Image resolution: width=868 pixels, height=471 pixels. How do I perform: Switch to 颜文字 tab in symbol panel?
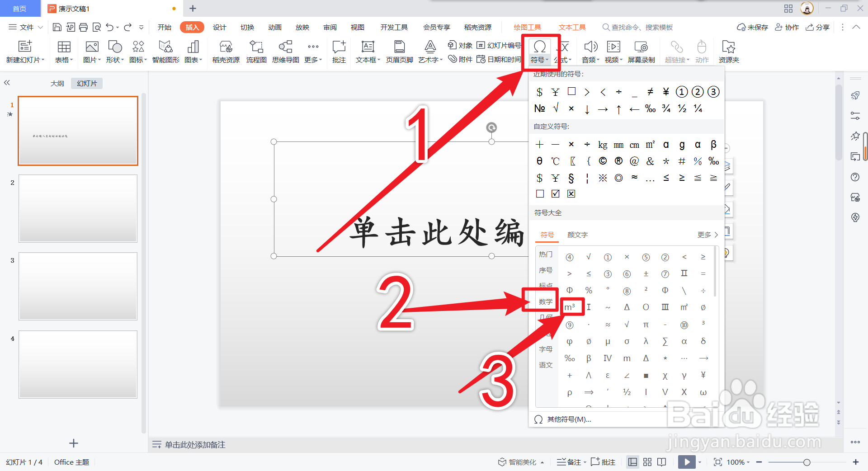coord(577,235)
